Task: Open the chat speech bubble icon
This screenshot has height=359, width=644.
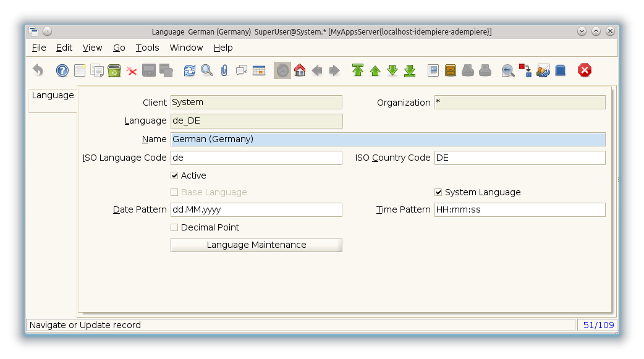Action: pyautogui.click(x=242, y=70)
